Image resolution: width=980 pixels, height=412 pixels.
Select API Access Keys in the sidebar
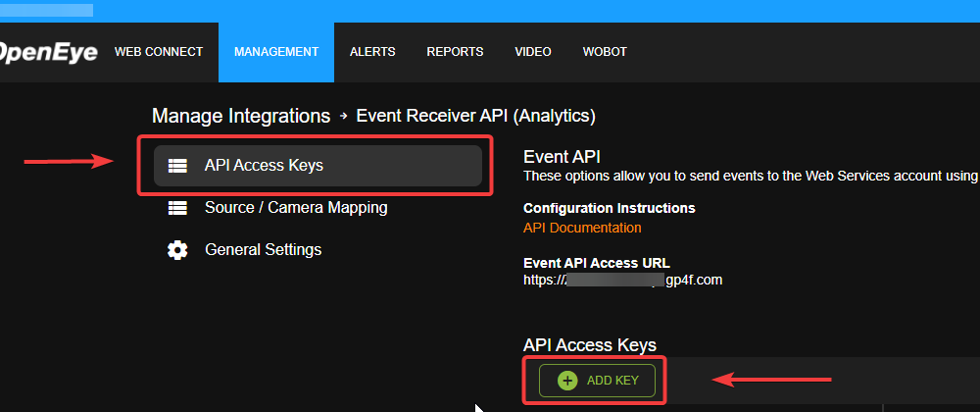[x=318, y=166]
